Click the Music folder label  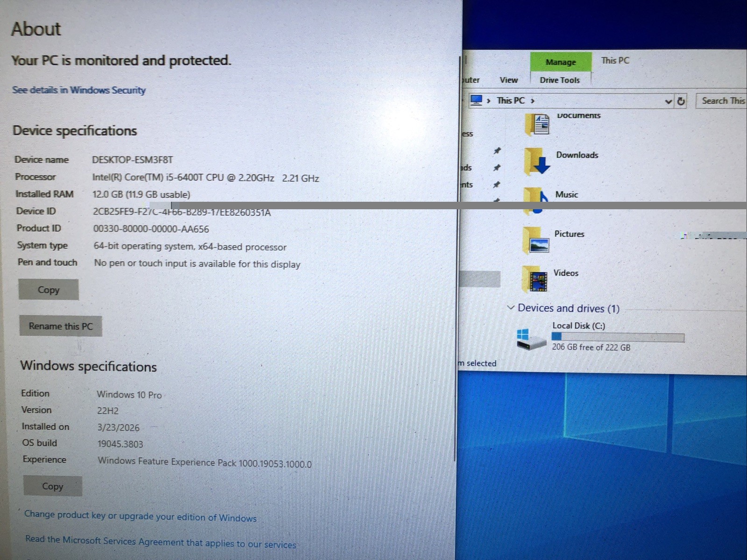[567, 194]
